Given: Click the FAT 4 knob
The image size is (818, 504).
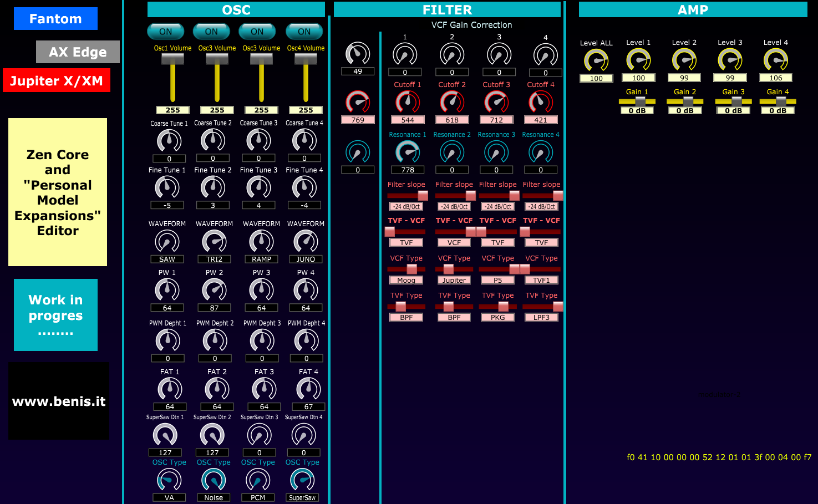Looking at the screenshot, I should tap(308, 389).
